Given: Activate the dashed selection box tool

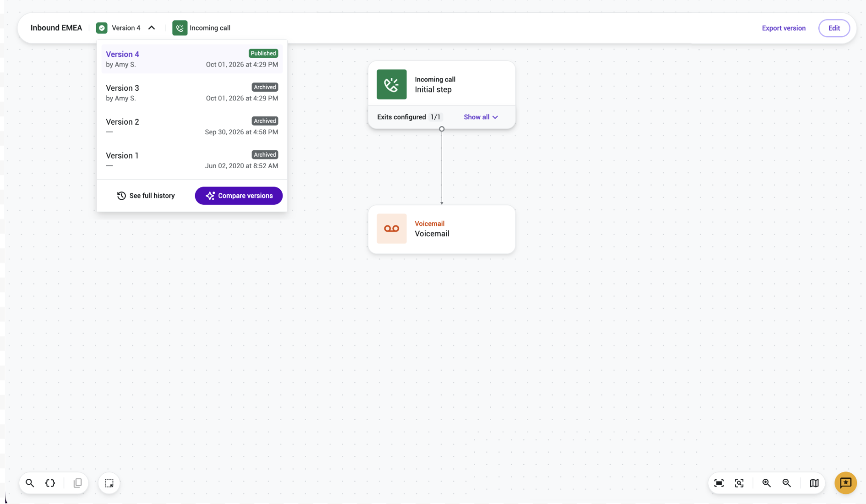Looking at the screenshot, I should point(109,483).
